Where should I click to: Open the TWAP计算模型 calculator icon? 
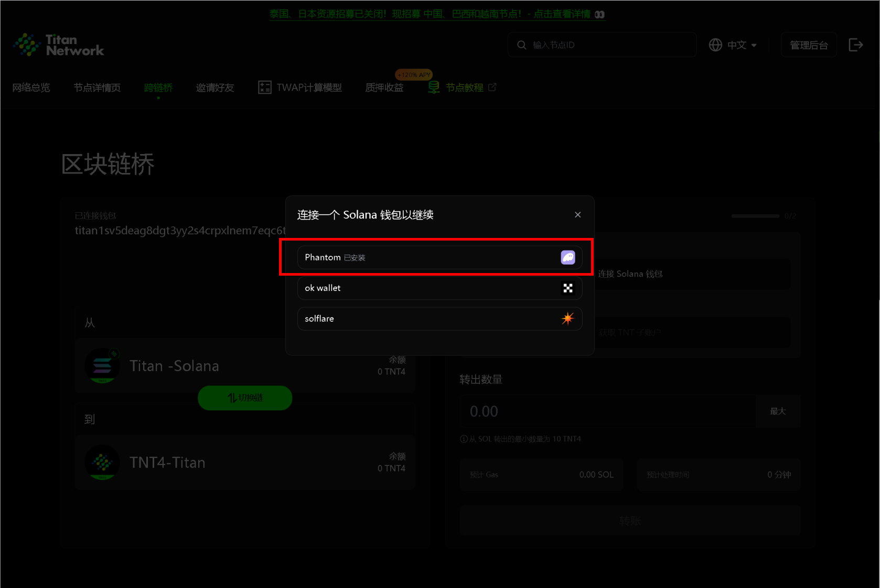coord(264,88)
